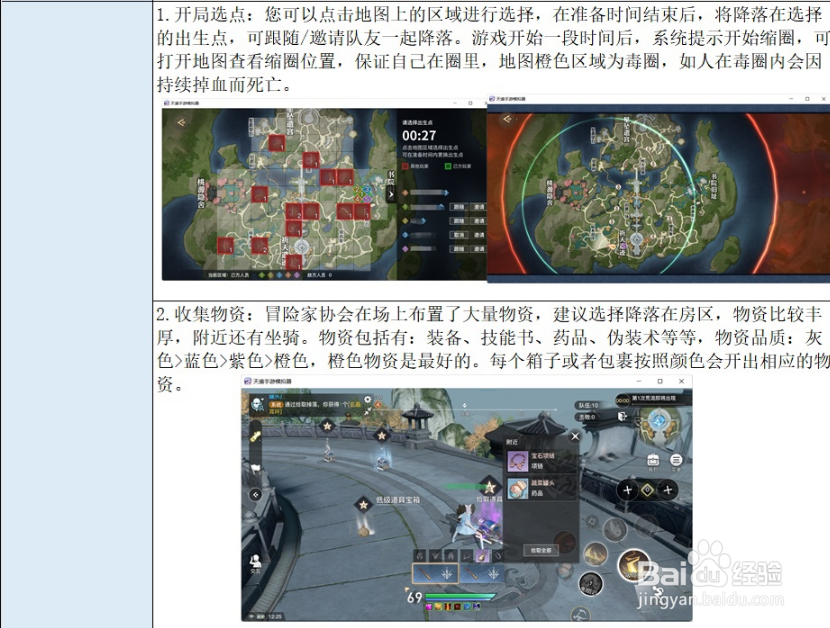830x628 pixels.
Task: Click 跟随 in the yellow teammate row
Action: click(459, 221)
